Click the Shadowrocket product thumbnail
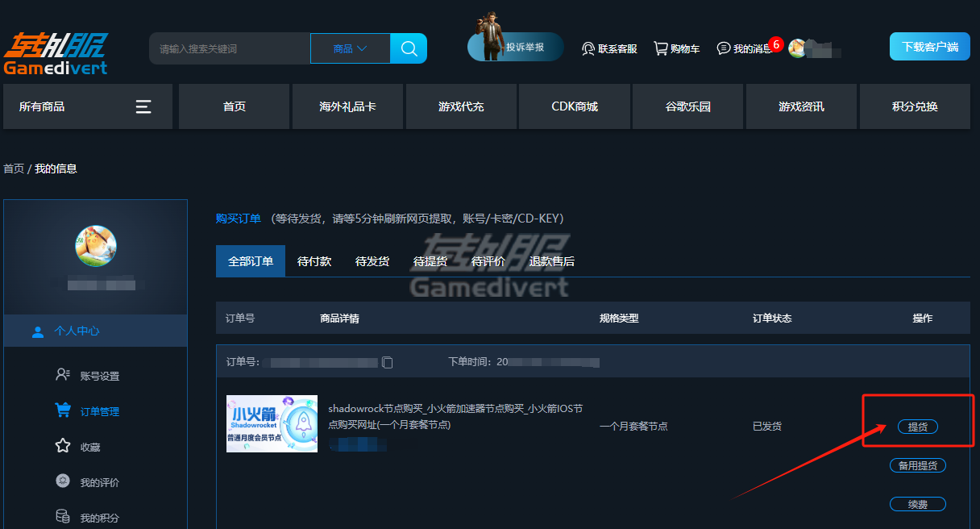The height and width of the screenshot is (529, 980). coord(272,423)
